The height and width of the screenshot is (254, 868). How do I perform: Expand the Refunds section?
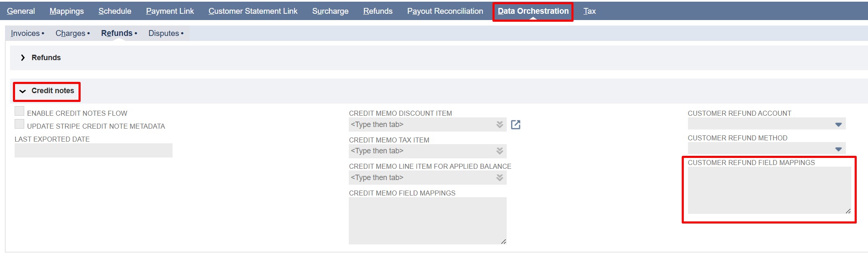[x=23, y=58]
